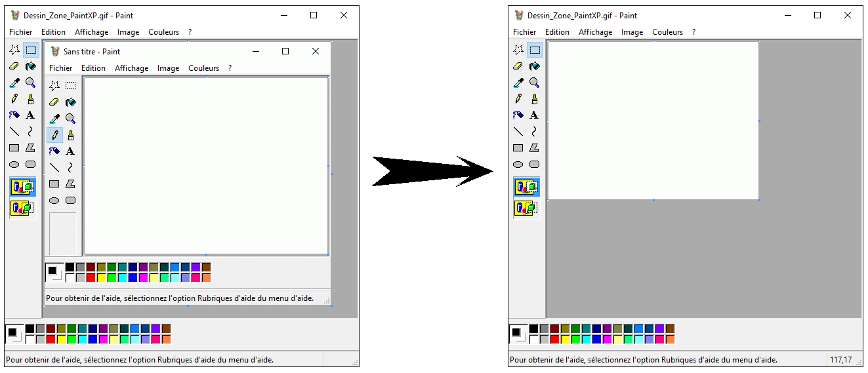Select Rounded Rectangle tool in left Paint window
The height and width of the screenshot is (373, 868).
(30, 165)
